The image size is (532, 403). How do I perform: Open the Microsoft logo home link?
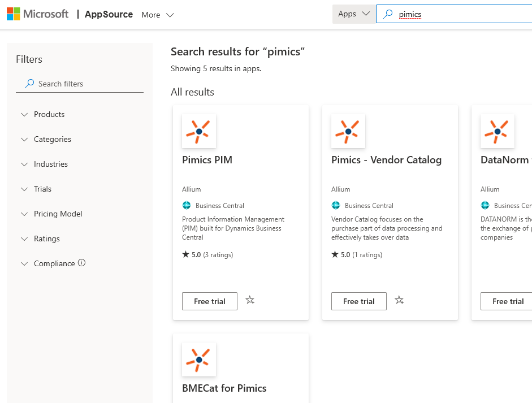[x=37, y=14]
